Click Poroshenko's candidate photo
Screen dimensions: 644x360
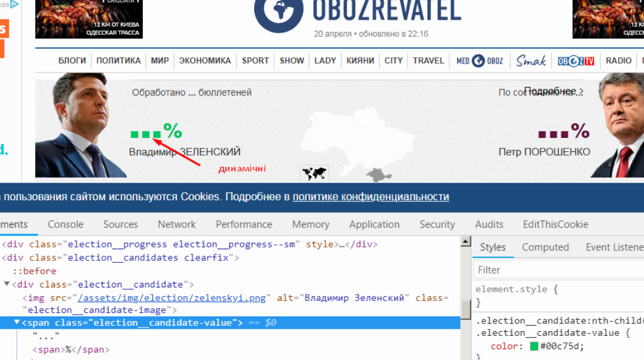(617, 125)
